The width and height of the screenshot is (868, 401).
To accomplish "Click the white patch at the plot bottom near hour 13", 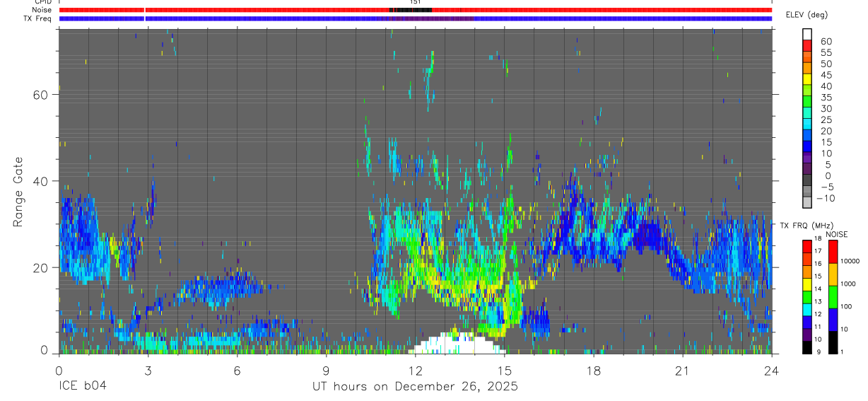I will coord(458,344).
